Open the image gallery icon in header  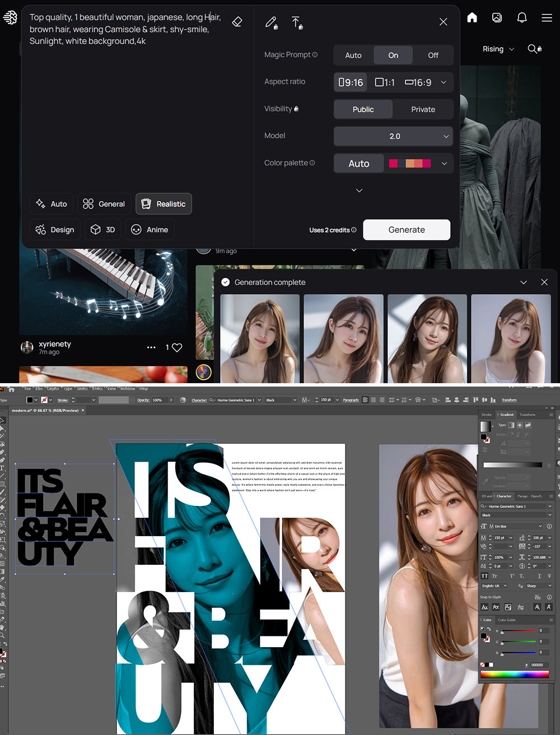coord(497,18)
